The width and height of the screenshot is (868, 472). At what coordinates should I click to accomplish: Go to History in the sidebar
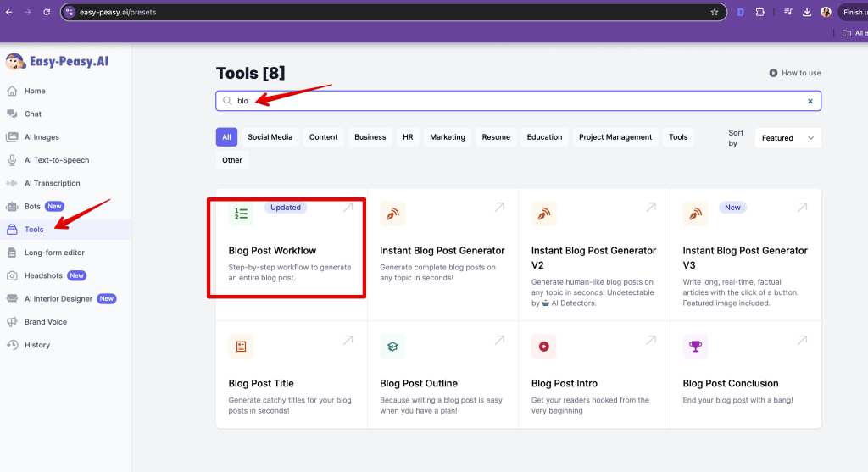point(36,345)
